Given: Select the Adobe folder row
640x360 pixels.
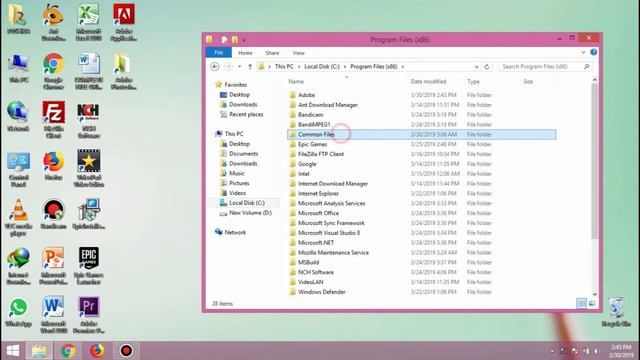Looking at the screenshot, I should [422, 95].
